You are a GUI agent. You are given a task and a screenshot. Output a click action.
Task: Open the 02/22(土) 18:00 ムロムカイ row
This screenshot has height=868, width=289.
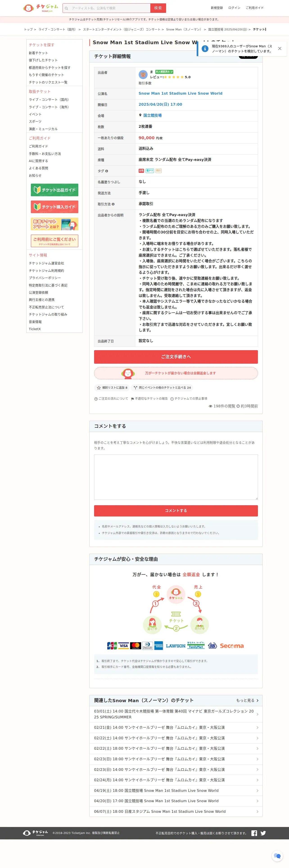(176, 748)
